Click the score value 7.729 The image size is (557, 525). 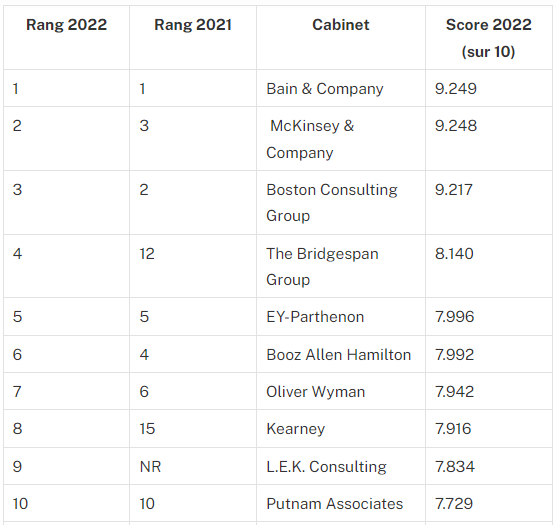click(x=454, y=504)
